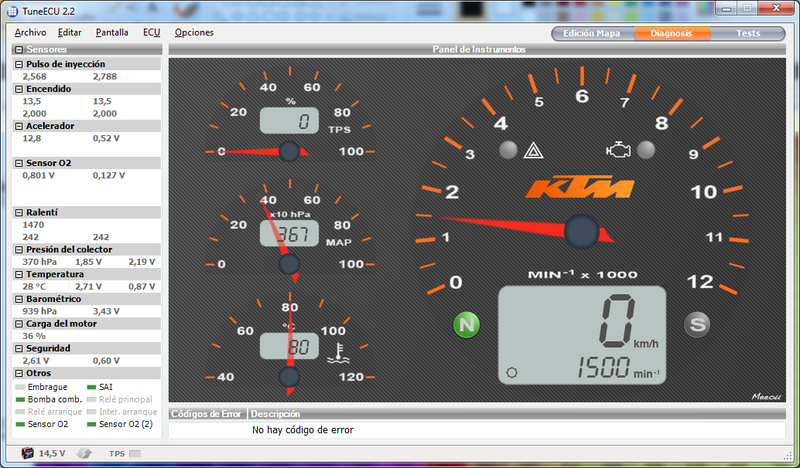Select the Diagnosis tab
800x468 pixels.
(671, 33)
